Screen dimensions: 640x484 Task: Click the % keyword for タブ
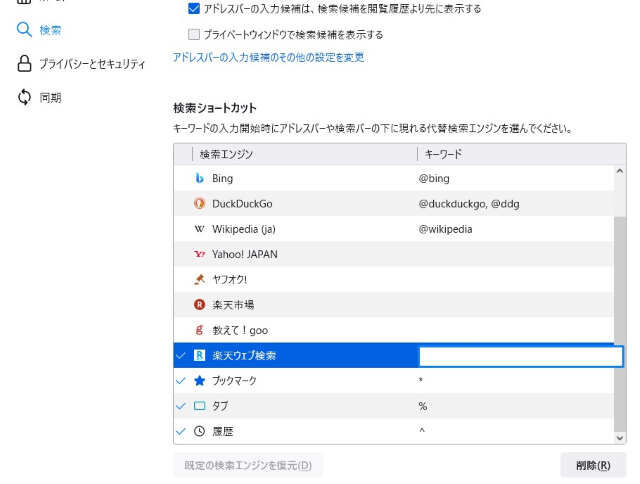422,406
